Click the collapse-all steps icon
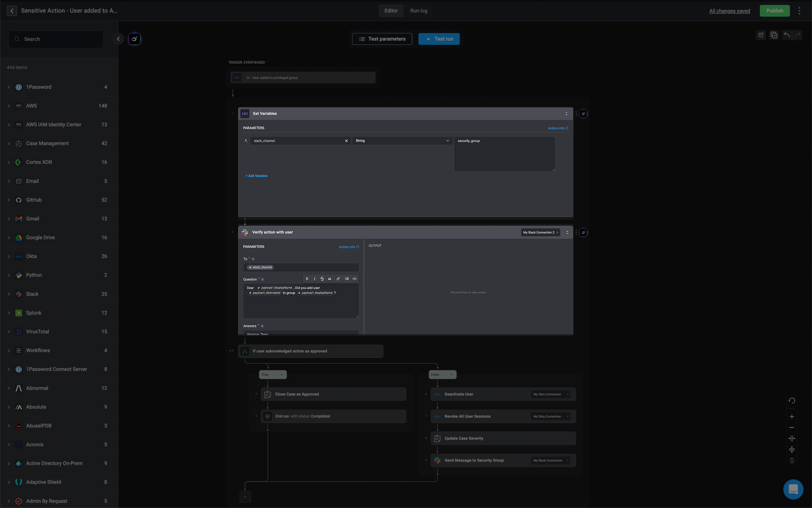812x508 pixels. click(792, 461)
